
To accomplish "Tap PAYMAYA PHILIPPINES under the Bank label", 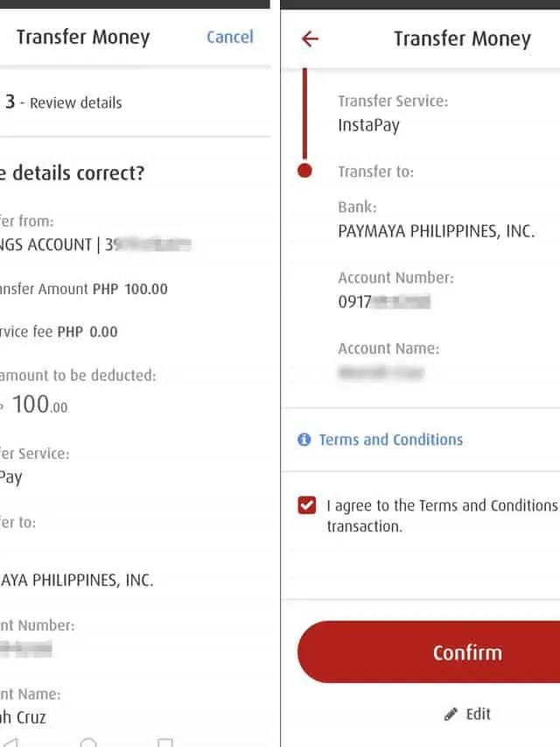I will (x=436, y=232).
